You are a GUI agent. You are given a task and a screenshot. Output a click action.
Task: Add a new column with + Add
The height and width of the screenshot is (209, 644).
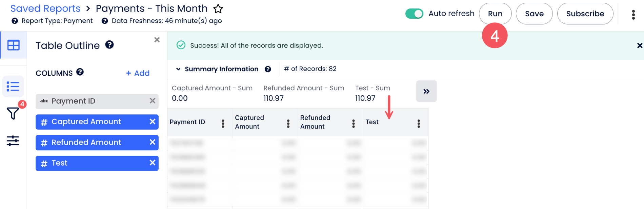point(138,73)
